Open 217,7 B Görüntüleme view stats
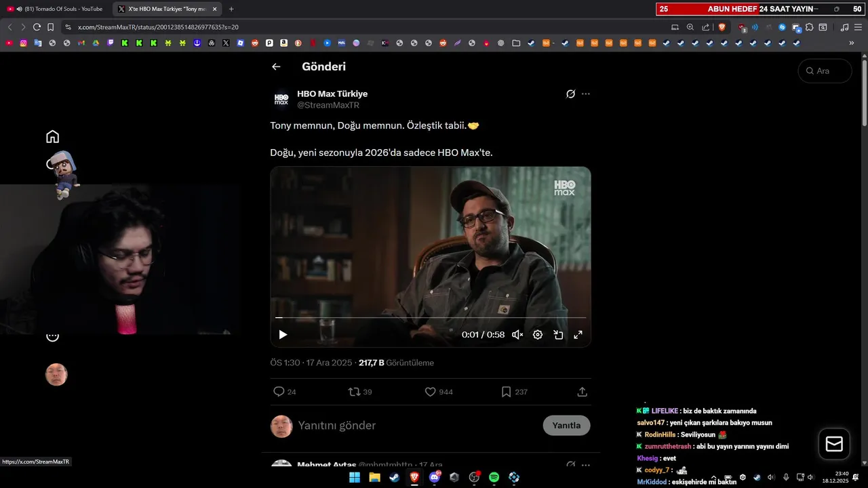The width and height of the screenshot is (868, 488). point(396,363)
